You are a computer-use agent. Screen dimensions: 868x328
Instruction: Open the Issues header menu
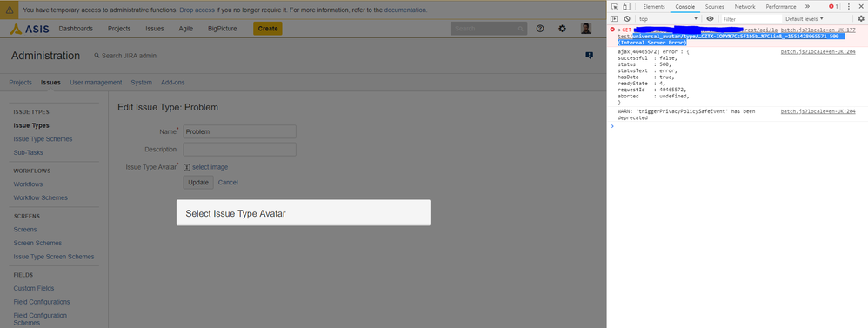click(x=155, y=28)
